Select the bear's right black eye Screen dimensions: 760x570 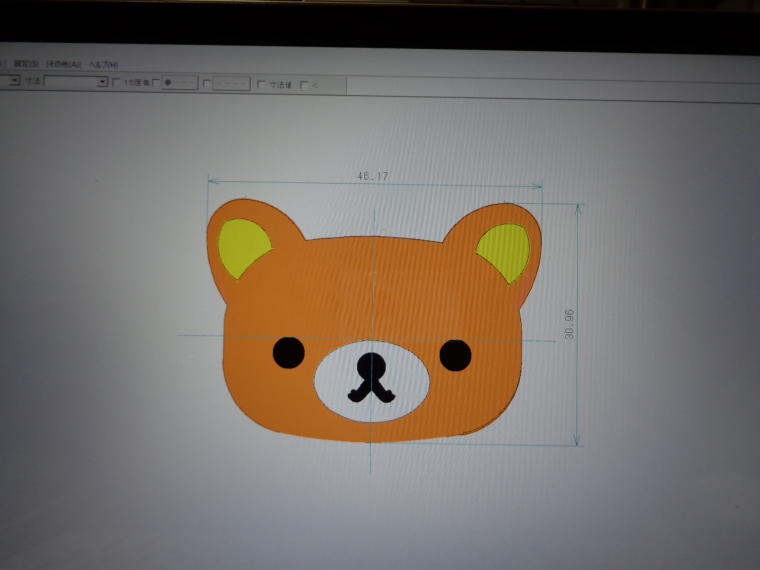455,355
